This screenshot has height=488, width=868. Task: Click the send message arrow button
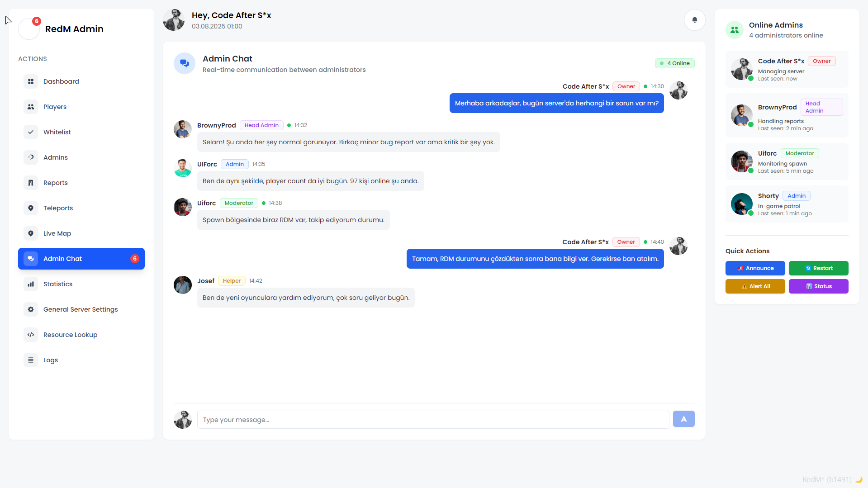pyautogui.click(x=683, y=419)
